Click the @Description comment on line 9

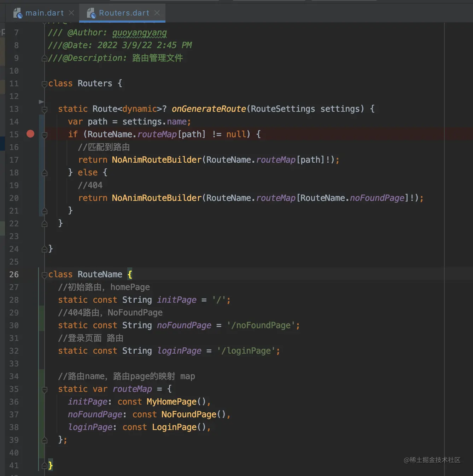(x=115, y=58)
